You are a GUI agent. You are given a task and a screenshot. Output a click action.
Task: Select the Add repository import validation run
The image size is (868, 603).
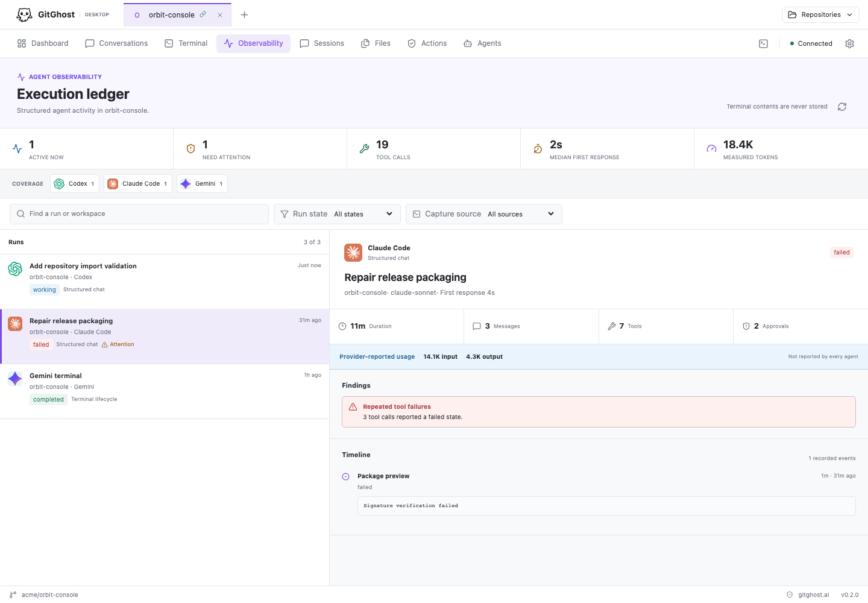165,282
